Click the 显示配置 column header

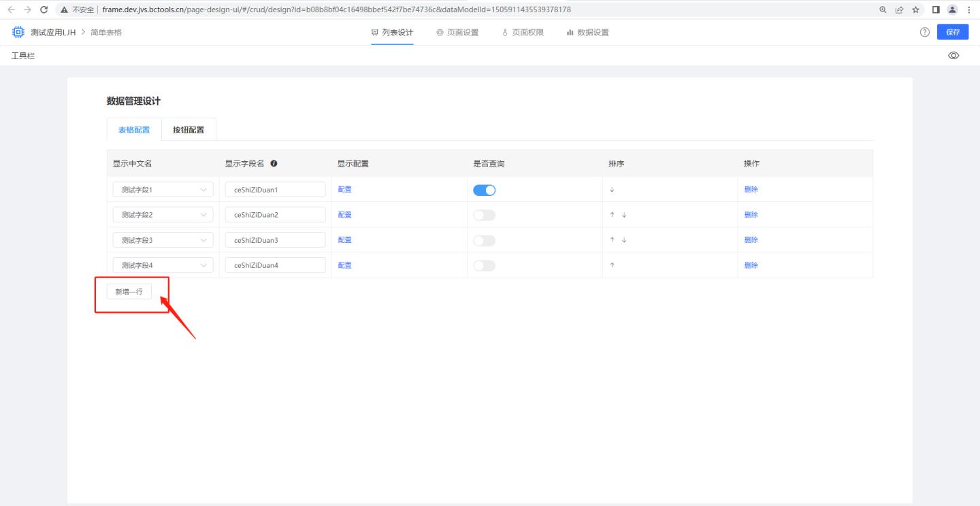(353, 164)
